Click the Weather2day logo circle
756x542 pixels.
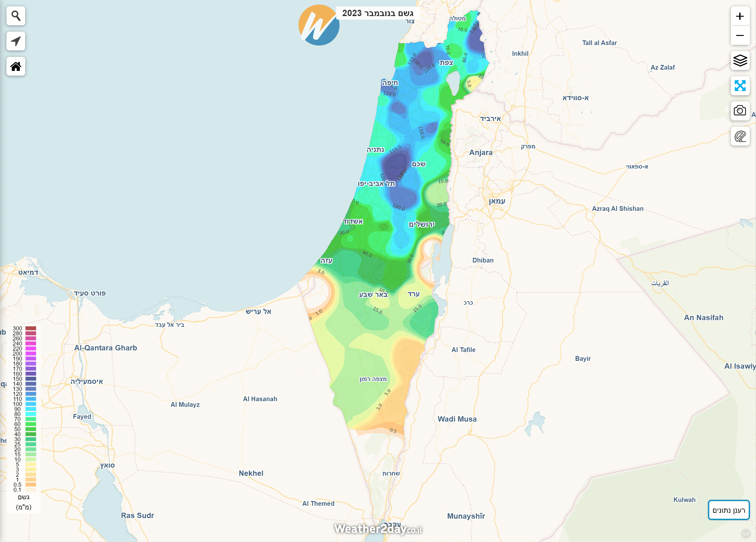pos(318,25)
